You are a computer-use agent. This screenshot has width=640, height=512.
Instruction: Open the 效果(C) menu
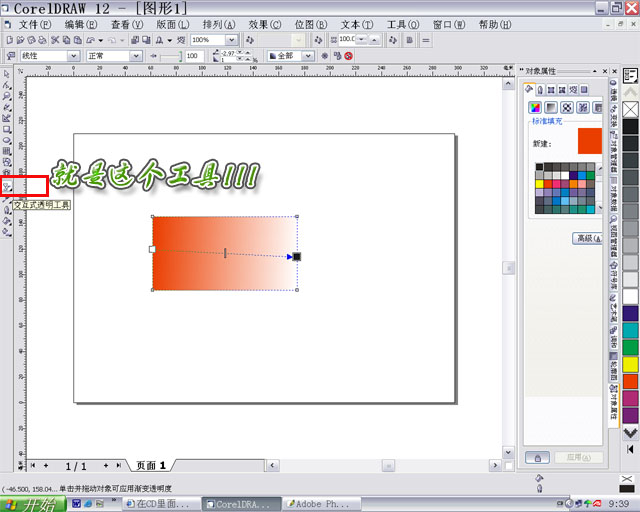coord(265,24)
